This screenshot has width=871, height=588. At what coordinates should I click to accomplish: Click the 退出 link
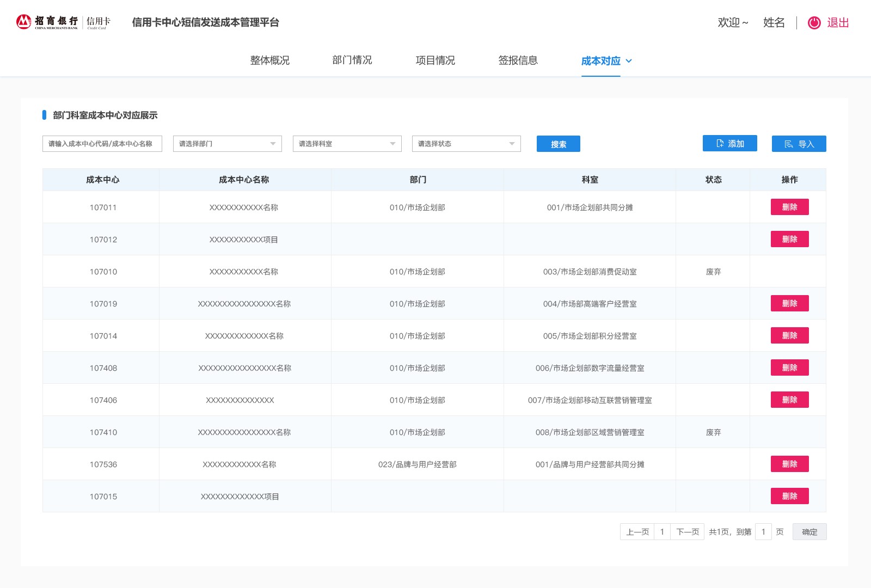coord(838,22)
